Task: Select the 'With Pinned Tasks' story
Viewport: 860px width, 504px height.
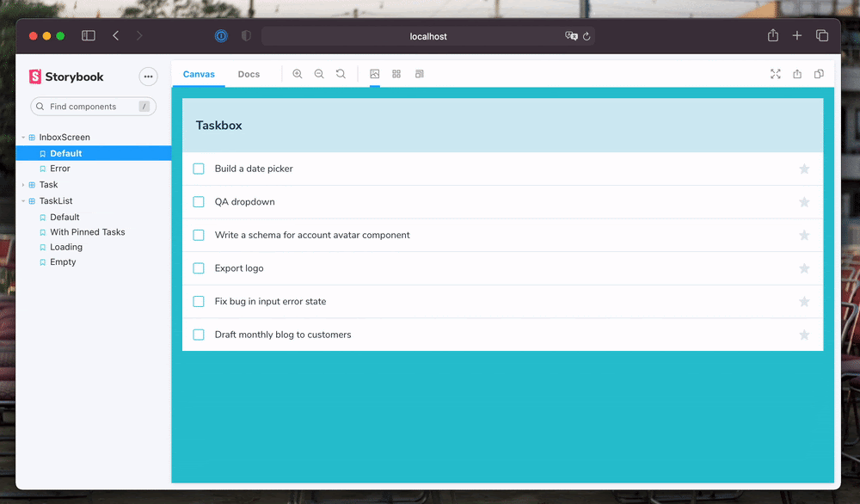Action: tap(87, 232)
